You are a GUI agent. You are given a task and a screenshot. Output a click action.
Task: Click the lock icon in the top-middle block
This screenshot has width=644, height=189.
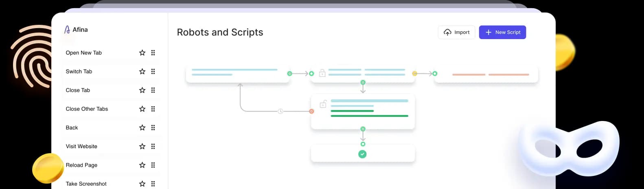(x=322, y=73)
